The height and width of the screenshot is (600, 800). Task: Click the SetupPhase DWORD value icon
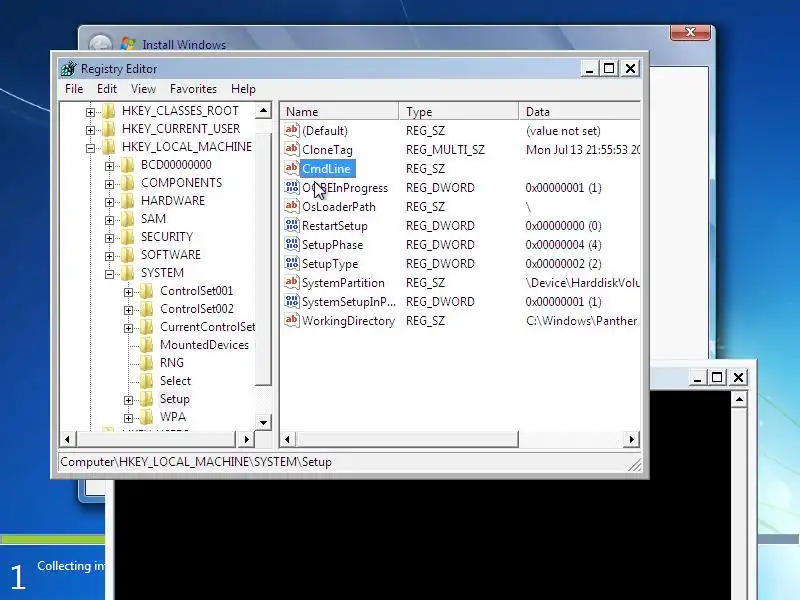[x=292, y=244]
